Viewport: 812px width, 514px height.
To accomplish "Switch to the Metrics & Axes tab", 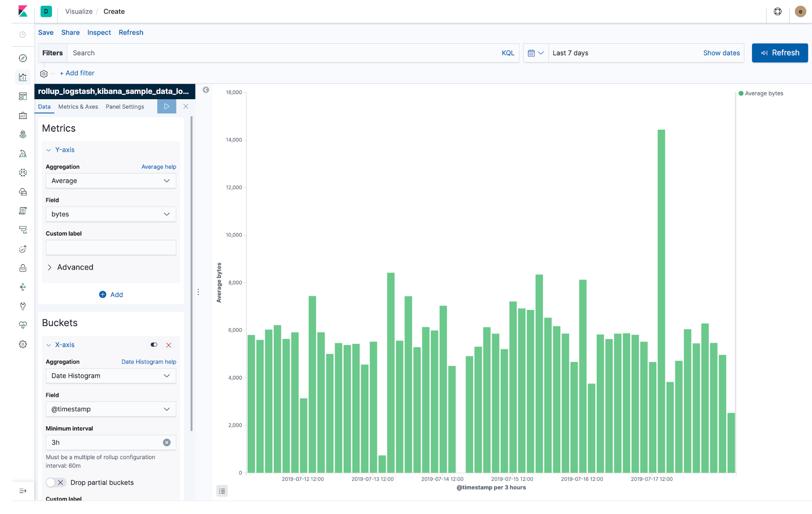I will pyautogui.click(x=78, y=106).
